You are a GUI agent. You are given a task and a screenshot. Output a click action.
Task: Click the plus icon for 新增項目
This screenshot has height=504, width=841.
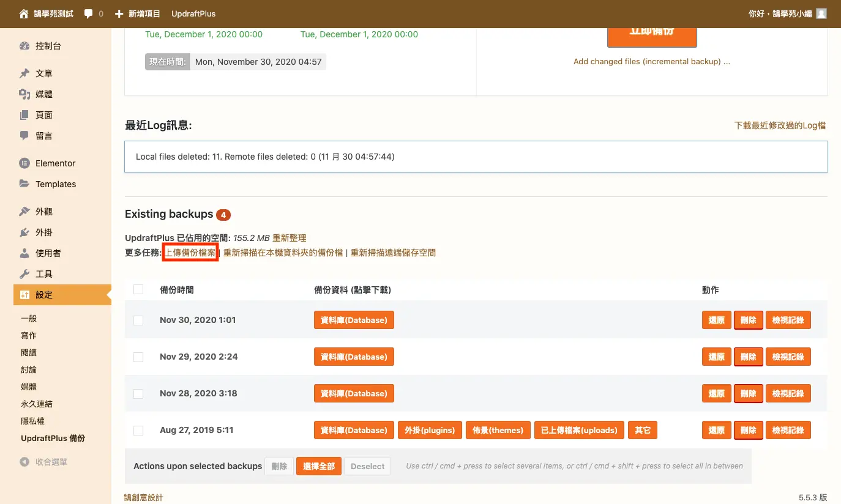[x=119, y=13]
